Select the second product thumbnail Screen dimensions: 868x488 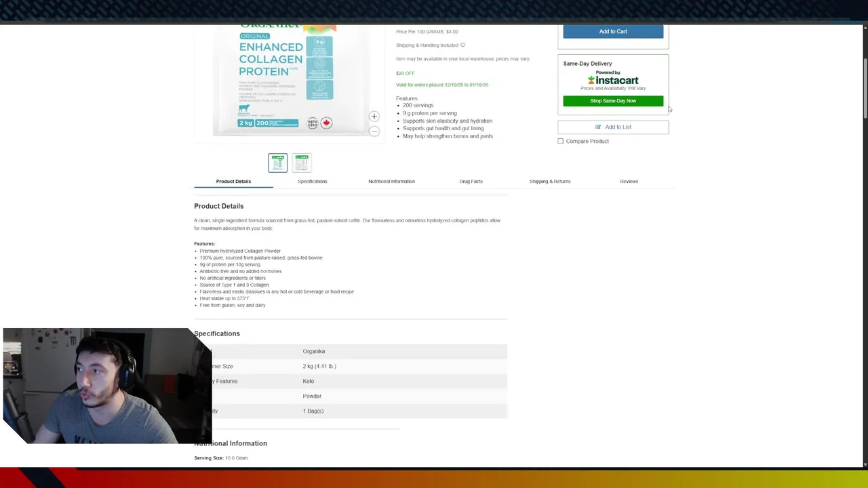point(302,163)
